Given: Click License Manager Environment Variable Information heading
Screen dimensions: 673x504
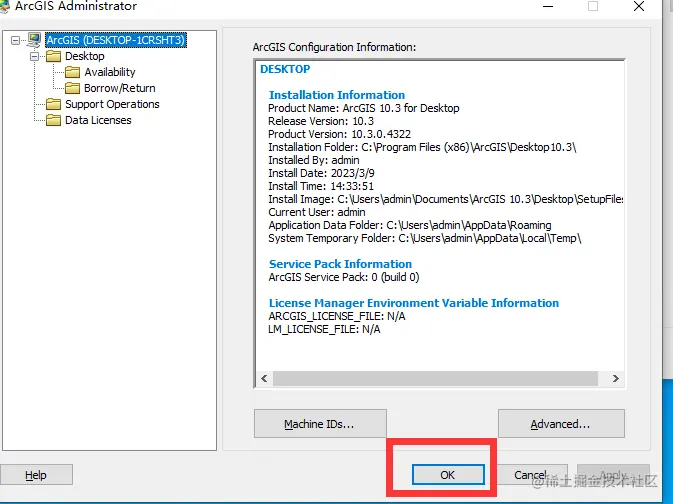Looking at the screenshot, I should coord(414,303).
